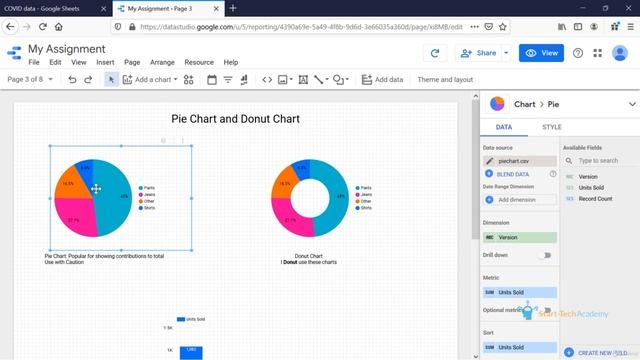
Task: Click the Data Studio logo icon
Action: pos(14,53)
